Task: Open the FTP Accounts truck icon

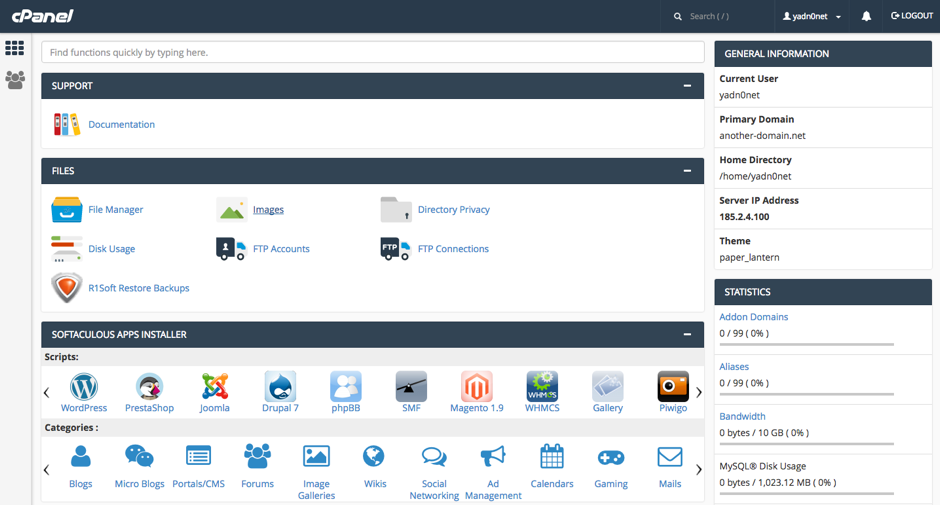Action: click(x=231, y=248)
